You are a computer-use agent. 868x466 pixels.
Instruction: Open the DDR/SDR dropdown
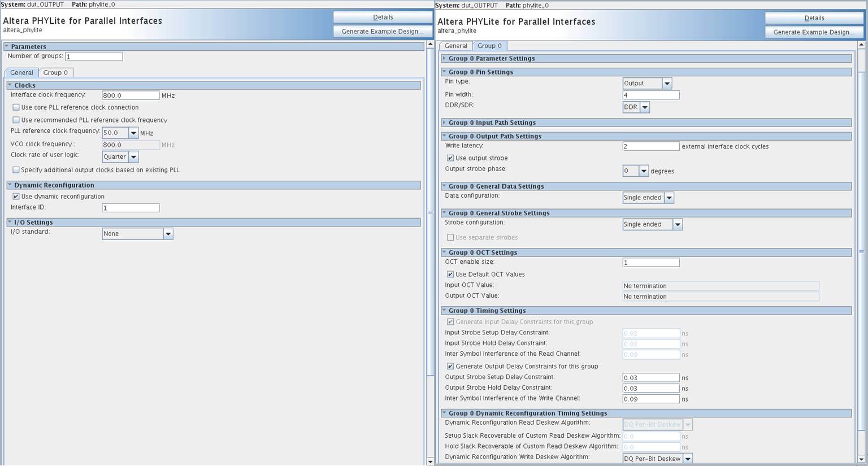644,107
